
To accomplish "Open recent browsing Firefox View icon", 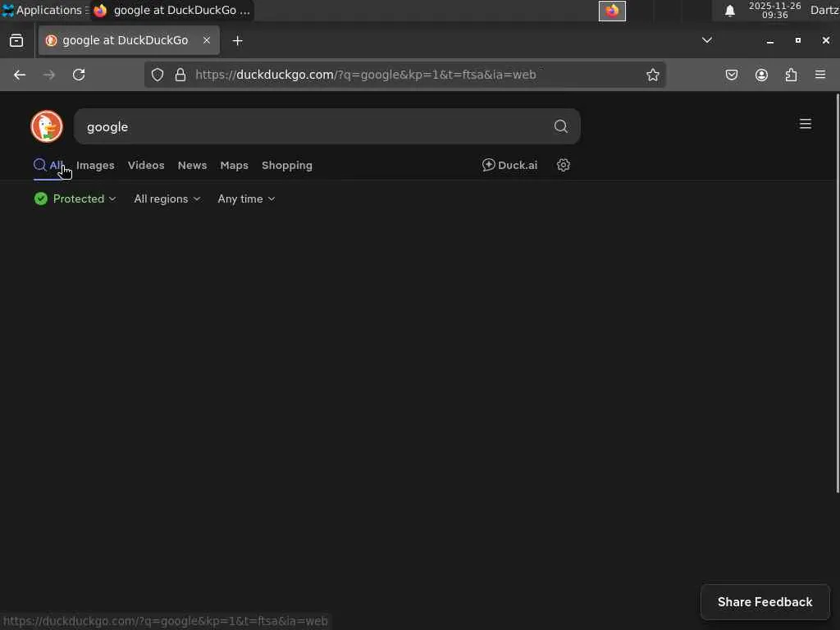I will coord(16,40).
